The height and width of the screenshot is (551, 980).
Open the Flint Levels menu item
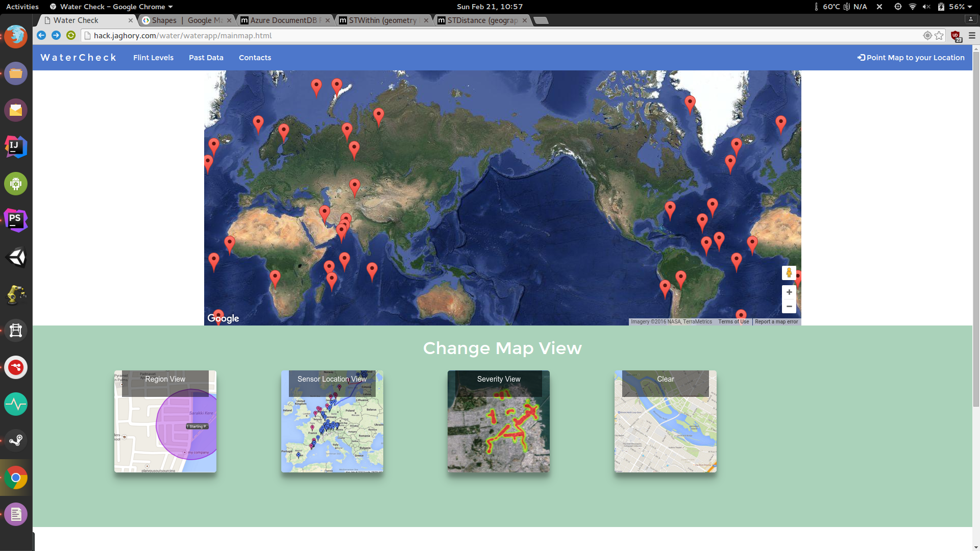pos(153,58)
